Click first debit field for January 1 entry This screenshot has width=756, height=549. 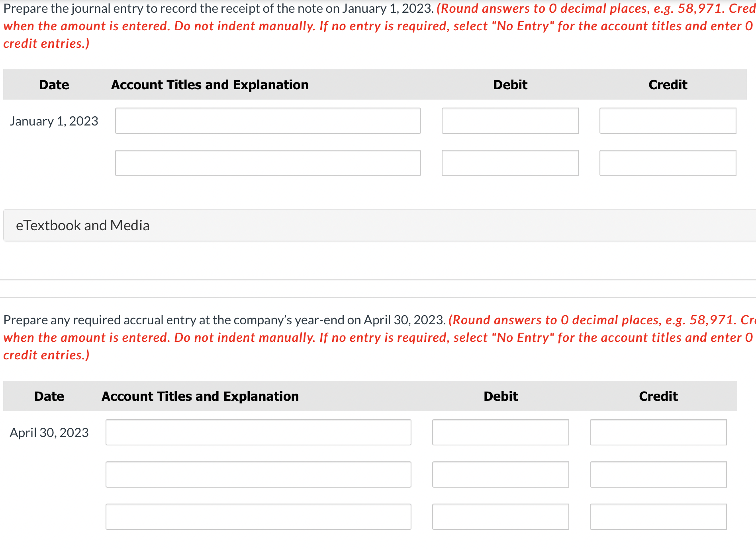pyautogui.click(x=510, y=121)
